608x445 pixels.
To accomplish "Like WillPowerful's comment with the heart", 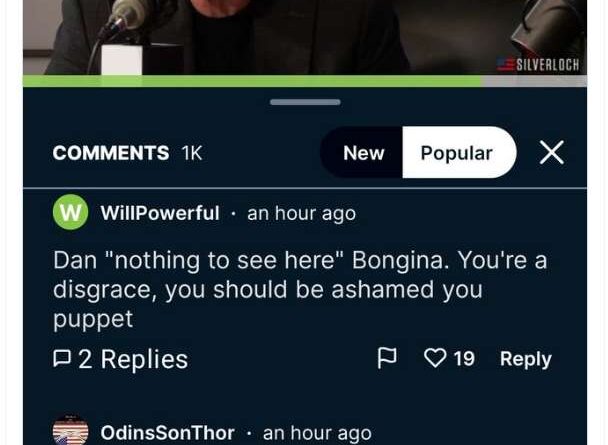I will 435,358.
